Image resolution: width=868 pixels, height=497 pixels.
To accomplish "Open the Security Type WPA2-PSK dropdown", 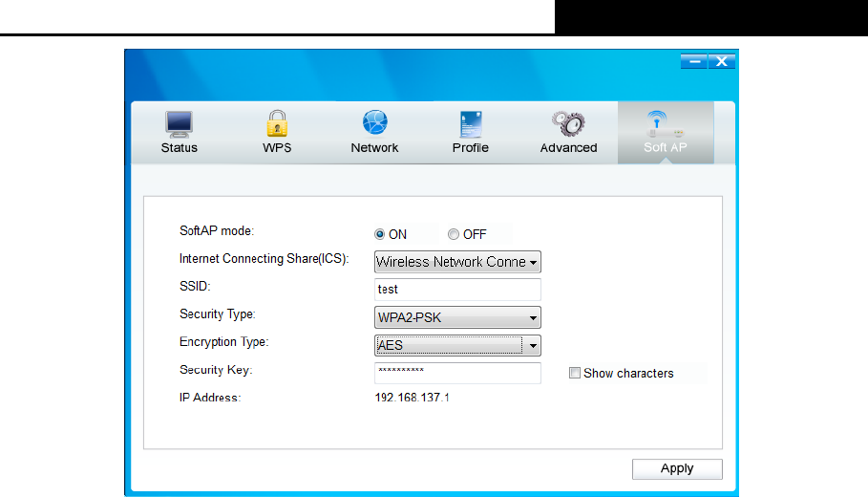I will pos(457,317).
